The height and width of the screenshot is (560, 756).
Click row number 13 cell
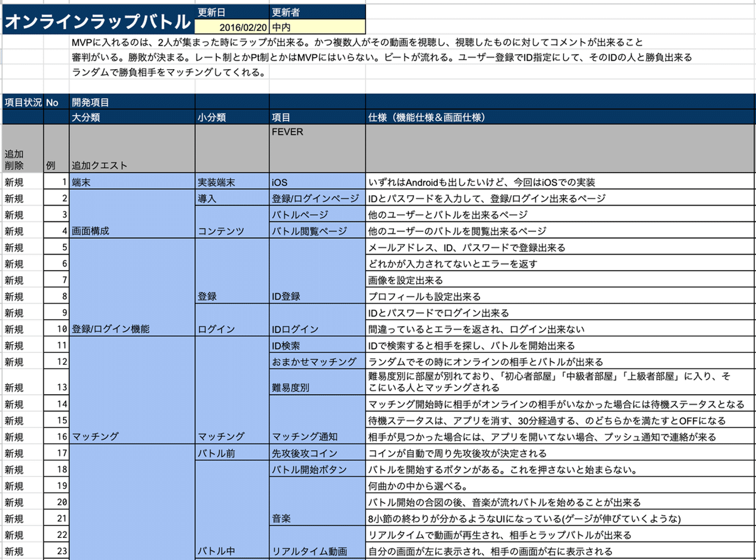click(57, 382)
